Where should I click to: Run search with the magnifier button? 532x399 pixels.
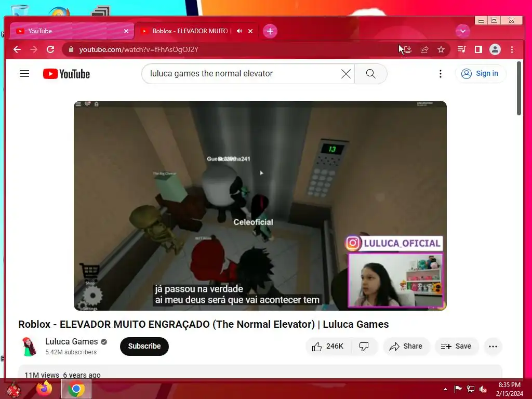click(x=371, y=74)
